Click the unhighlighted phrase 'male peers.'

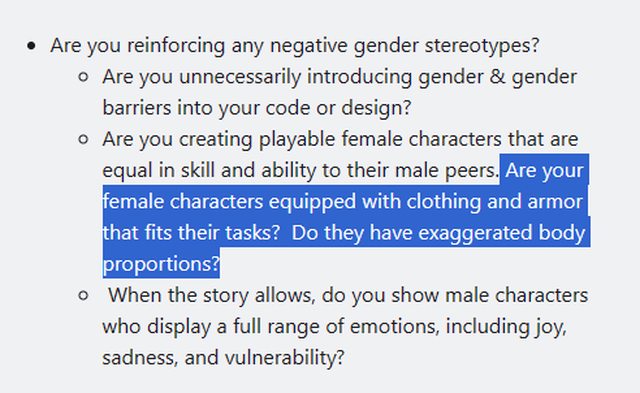tap(447, 171)
